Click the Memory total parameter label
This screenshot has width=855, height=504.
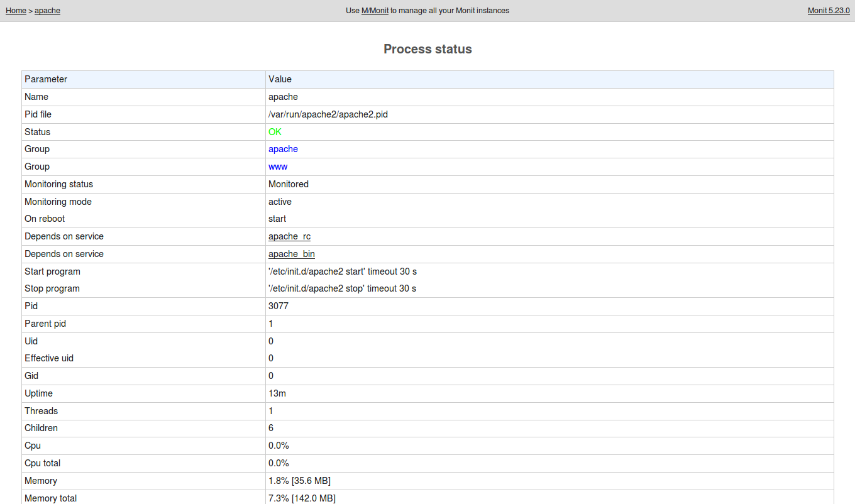click(50, 498)
